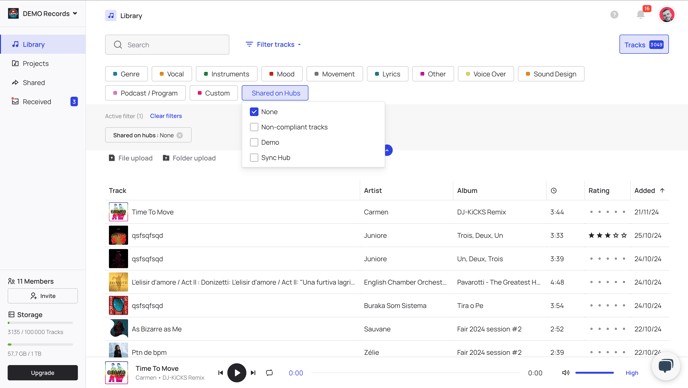Click the Invite button
The height and width of the screenshot is (388, 688).
pyautogui.click(x=43, y=296)
